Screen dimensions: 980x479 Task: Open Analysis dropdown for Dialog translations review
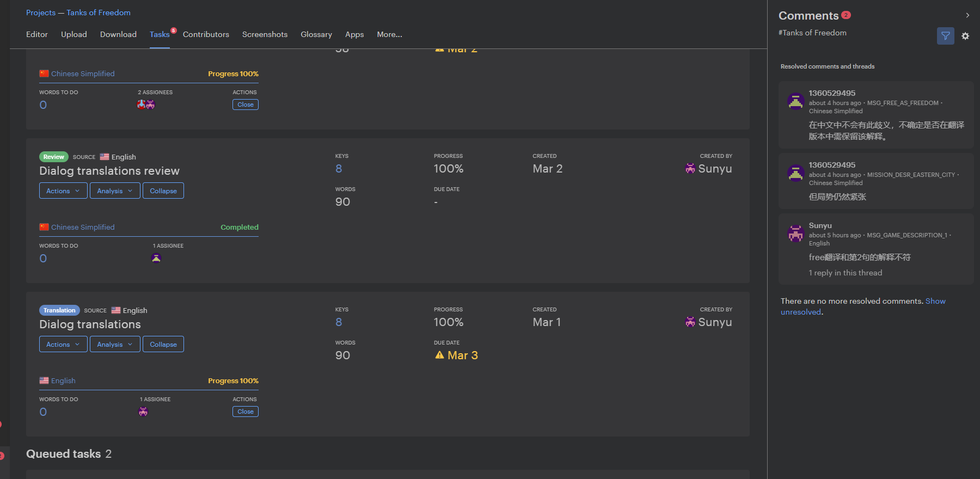point(115,191)
